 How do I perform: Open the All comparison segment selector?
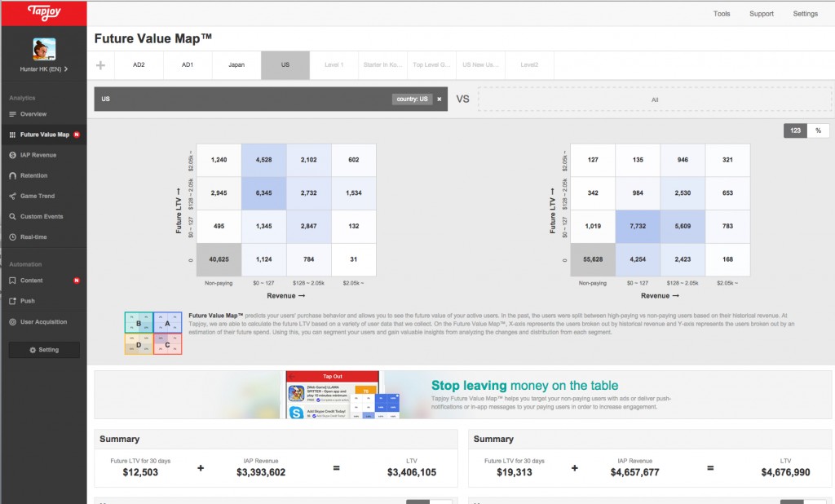tap(655, 98)
